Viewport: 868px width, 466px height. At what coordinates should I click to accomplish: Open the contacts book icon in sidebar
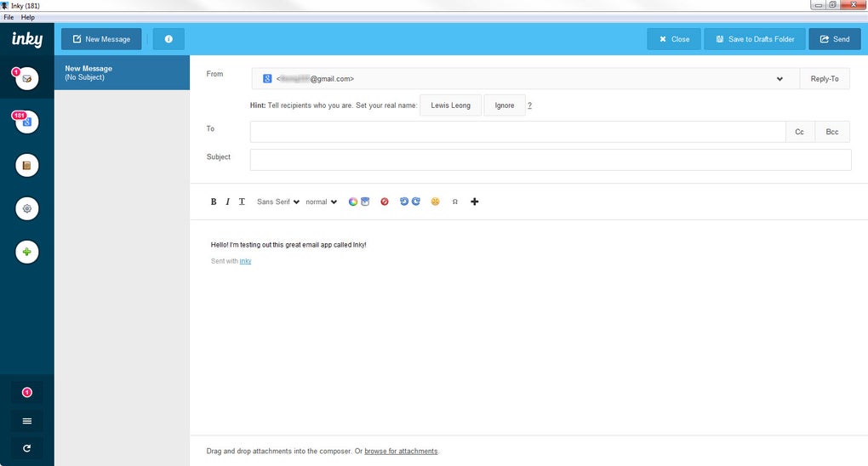(26, 166)
